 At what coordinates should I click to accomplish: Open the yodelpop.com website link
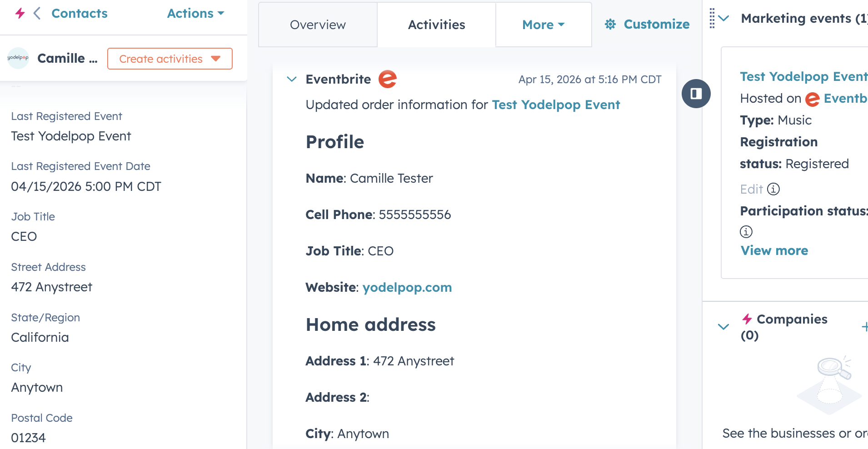tap(407, 287)
